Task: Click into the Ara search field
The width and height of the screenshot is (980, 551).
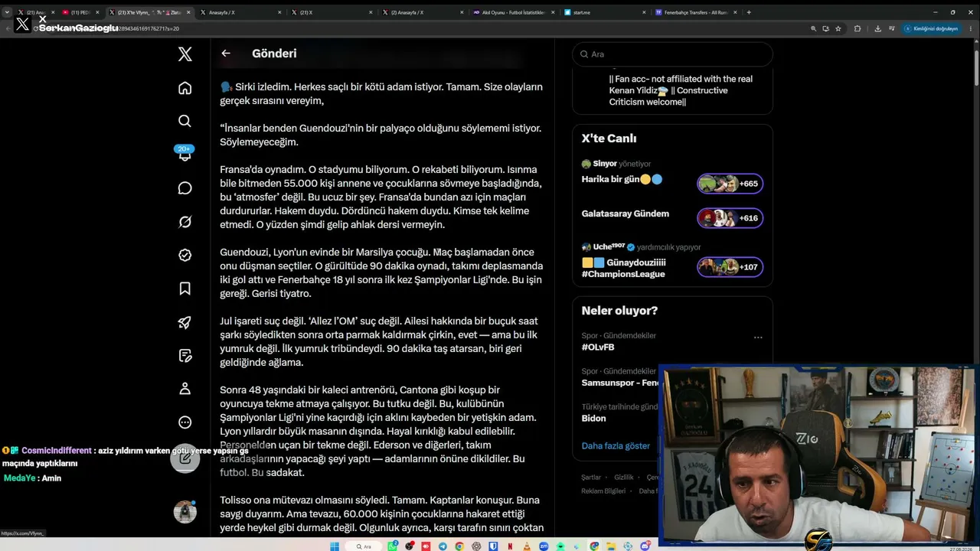Action: (672, 54)
